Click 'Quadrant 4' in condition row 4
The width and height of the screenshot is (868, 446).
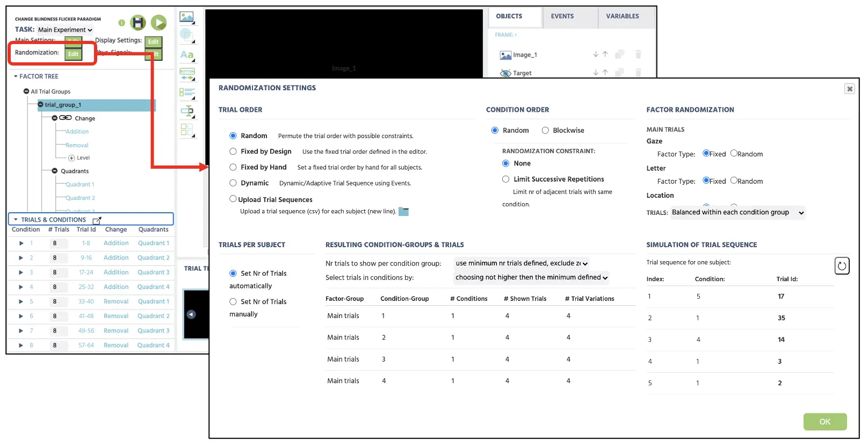154,287
